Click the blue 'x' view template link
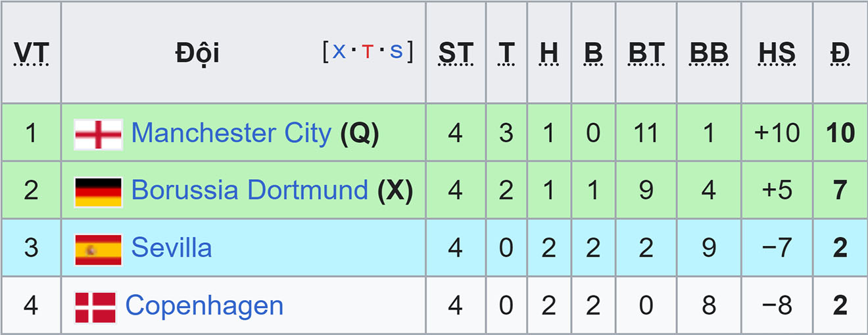 [339, 51]
